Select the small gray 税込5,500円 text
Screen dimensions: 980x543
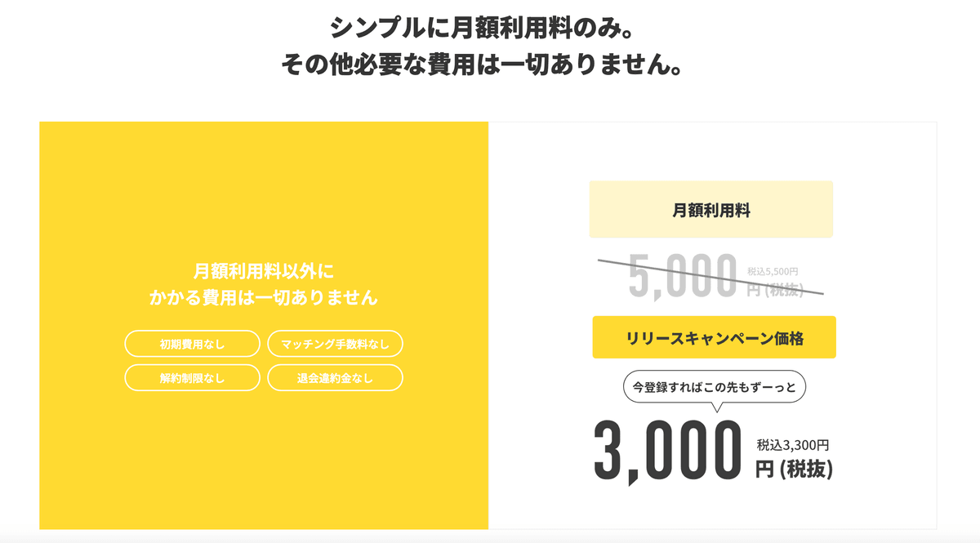773,272
